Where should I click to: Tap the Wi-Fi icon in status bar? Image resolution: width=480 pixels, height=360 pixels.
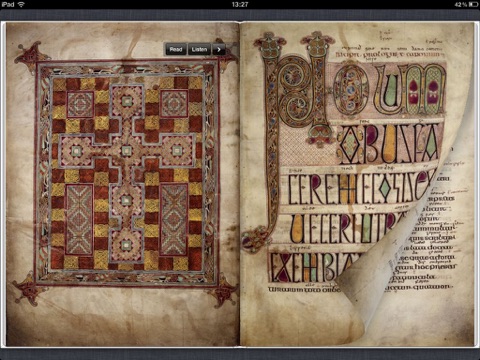click(22, 4)
